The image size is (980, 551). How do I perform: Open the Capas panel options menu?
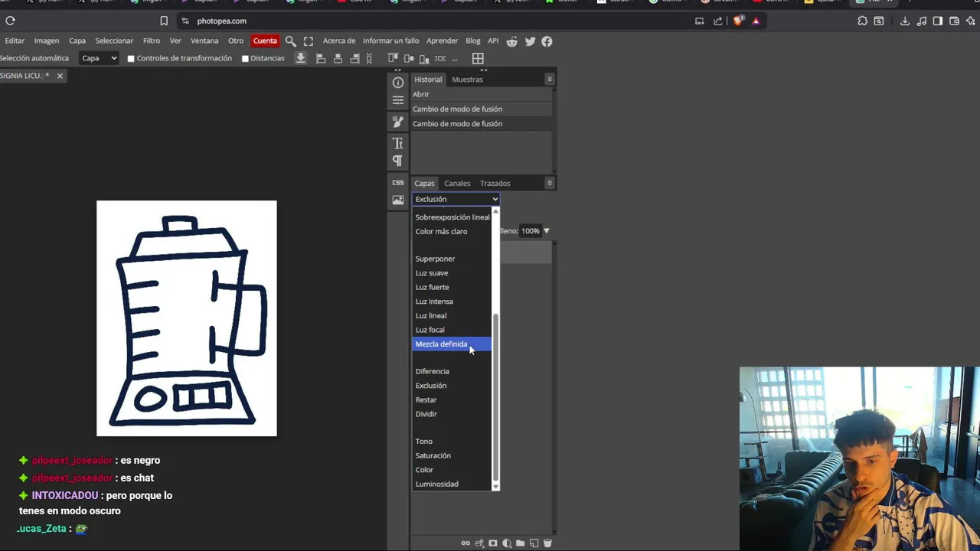pos(549,183)
